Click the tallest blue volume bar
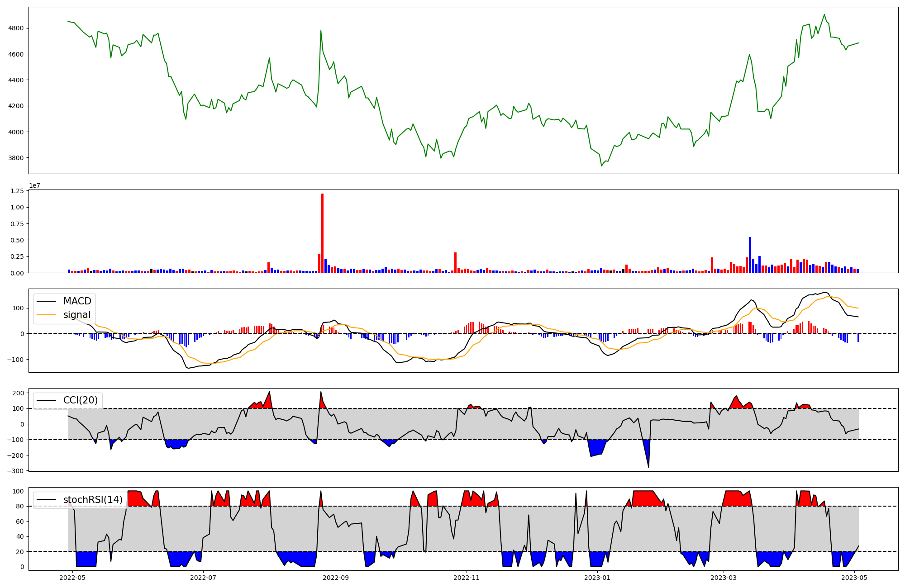This screenshot has width=905, height=588. 750,255
